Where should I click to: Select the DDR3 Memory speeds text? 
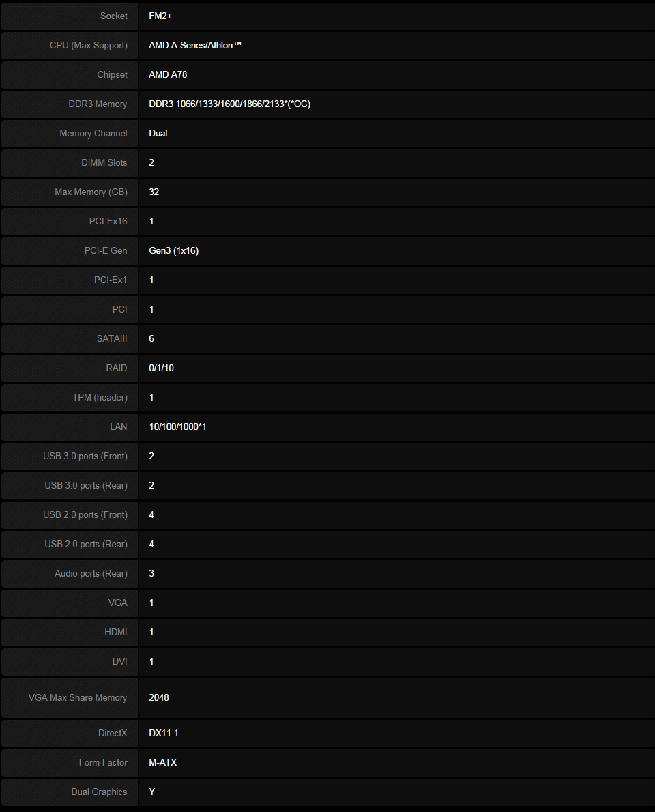point(229,104)
